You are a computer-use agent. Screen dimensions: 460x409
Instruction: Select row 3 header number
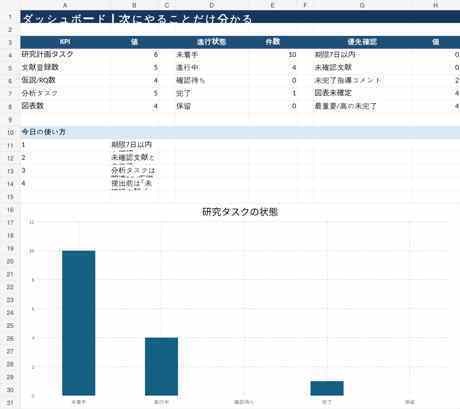click(x=10, y=42)
